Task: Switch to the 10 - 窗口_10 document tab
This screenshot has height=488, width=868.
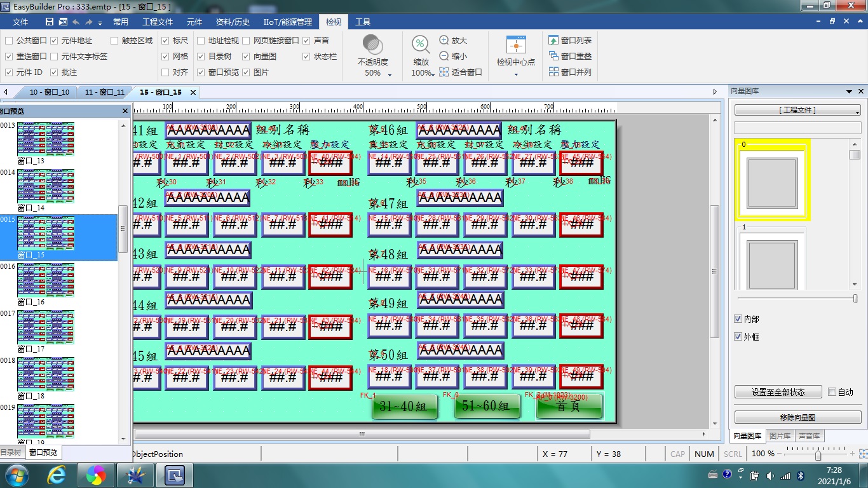Action: (x=49, y=92)
